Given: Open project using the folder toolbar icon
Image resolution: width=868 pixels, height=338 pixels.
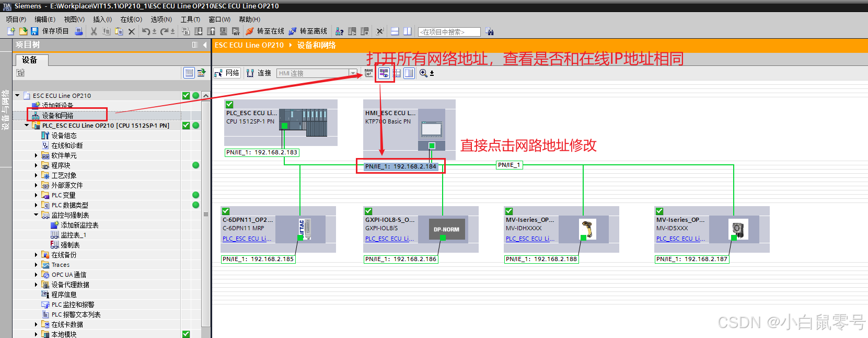Looking at the screenshot, I should point(24,31).
